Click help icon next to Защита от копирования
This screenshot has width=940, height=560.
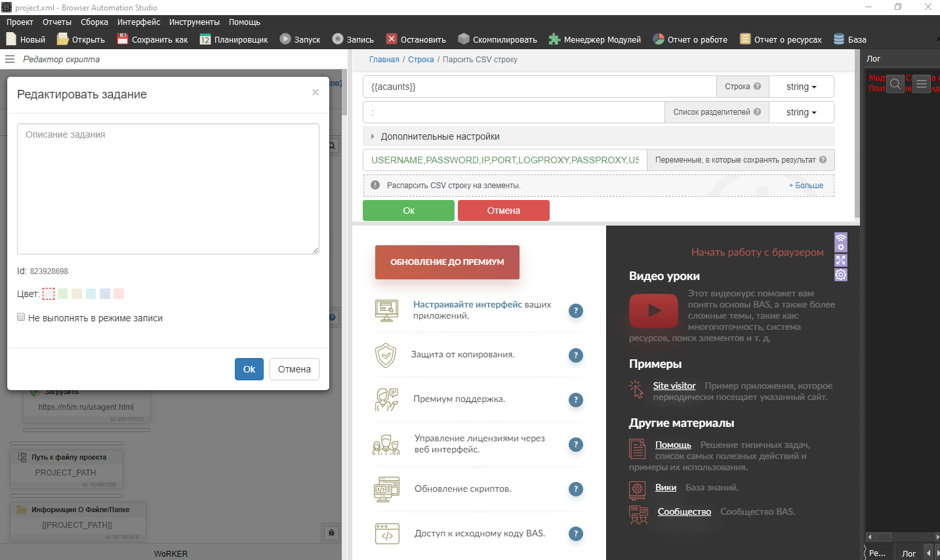575,355
